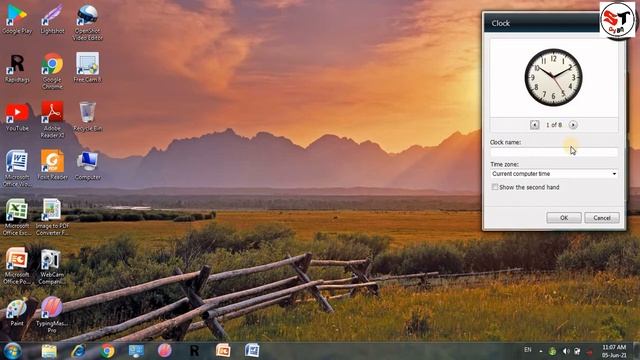The width and height of the screenshot is (640, 360).
Task: Open the Rapidtags taskbar button
Action: click(x=194, y=351)
